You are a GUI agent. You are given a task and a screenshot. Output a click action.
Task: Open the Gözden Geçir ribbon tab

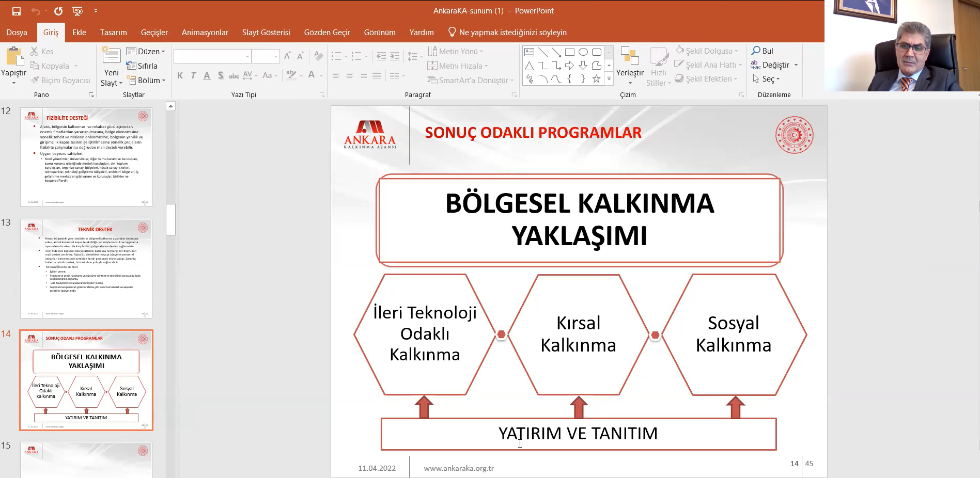(327, 33)
